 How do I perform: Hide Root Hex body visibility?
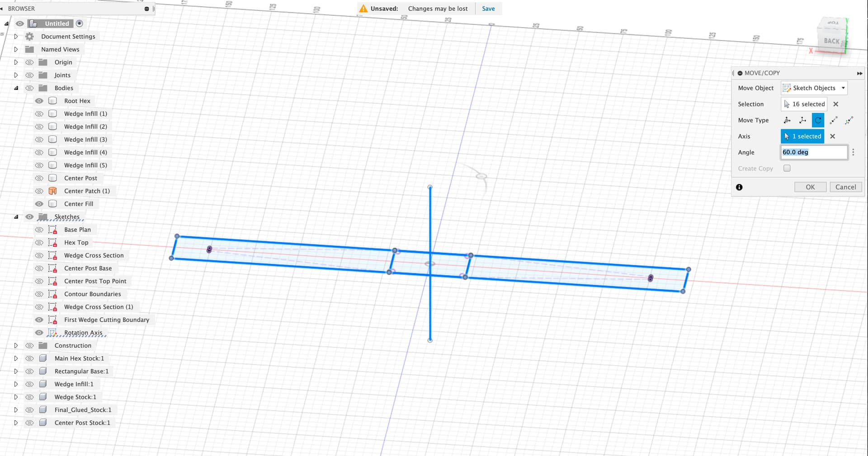pos(39,101)
